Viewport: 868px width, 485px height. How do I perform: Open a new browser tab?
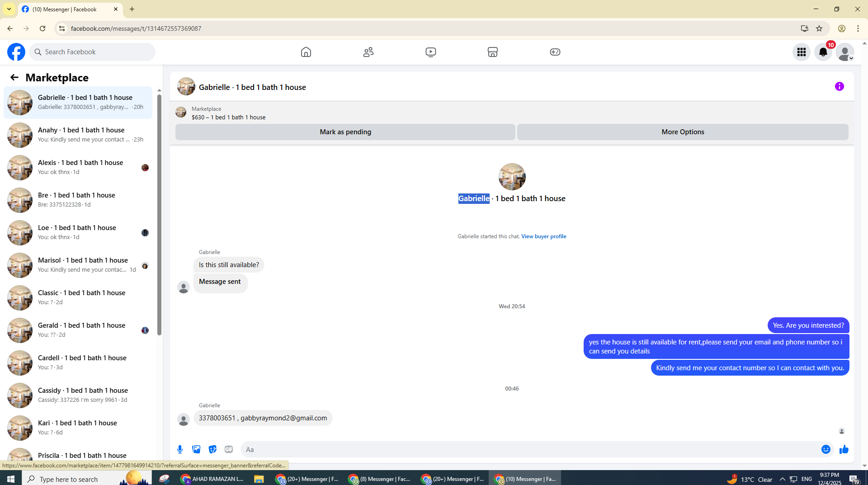pos(132,9)
